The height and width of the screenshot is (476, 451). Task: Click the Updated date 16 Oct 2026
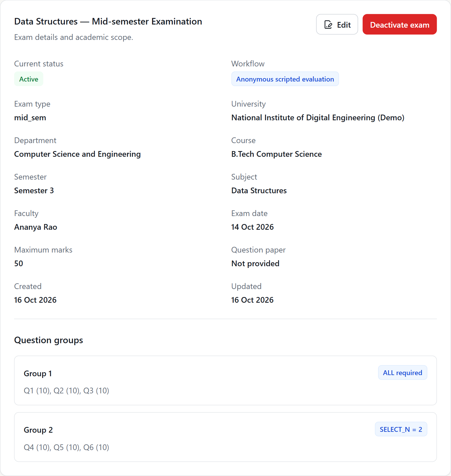tap(252, 300)
